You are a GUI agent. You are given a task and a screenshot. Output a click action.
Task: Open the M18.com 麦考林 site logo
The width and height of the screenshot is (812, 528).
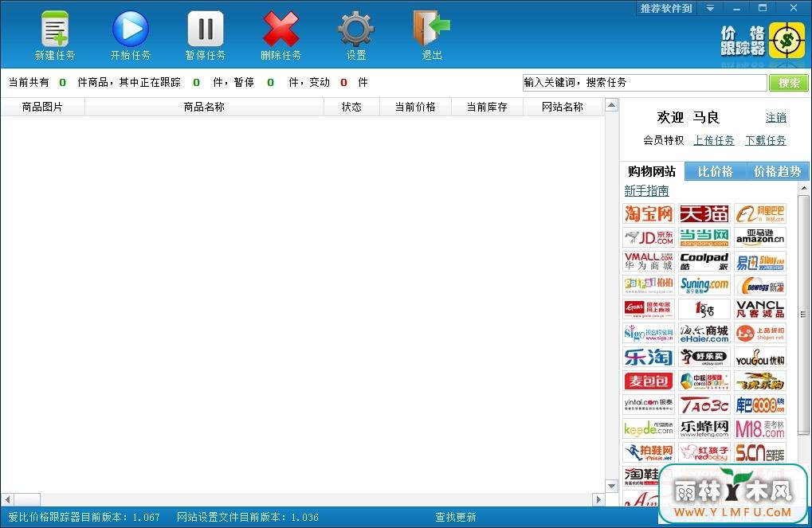coord(759,428)
